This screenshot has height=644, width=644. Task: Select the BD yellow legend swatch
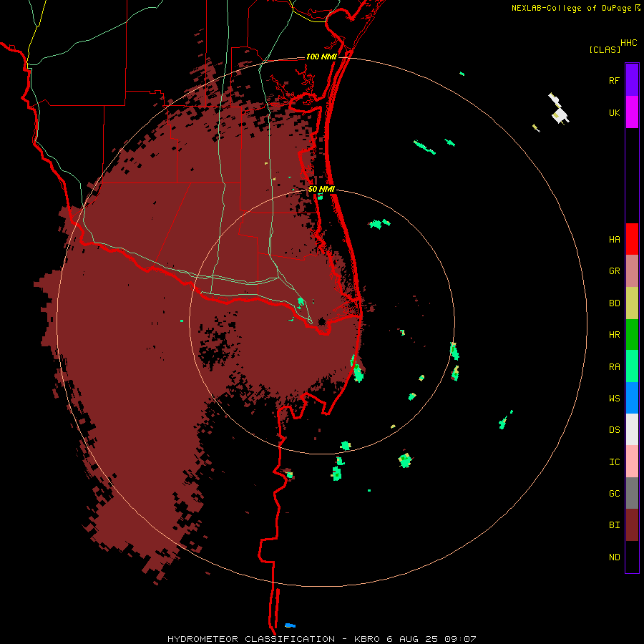632,303
